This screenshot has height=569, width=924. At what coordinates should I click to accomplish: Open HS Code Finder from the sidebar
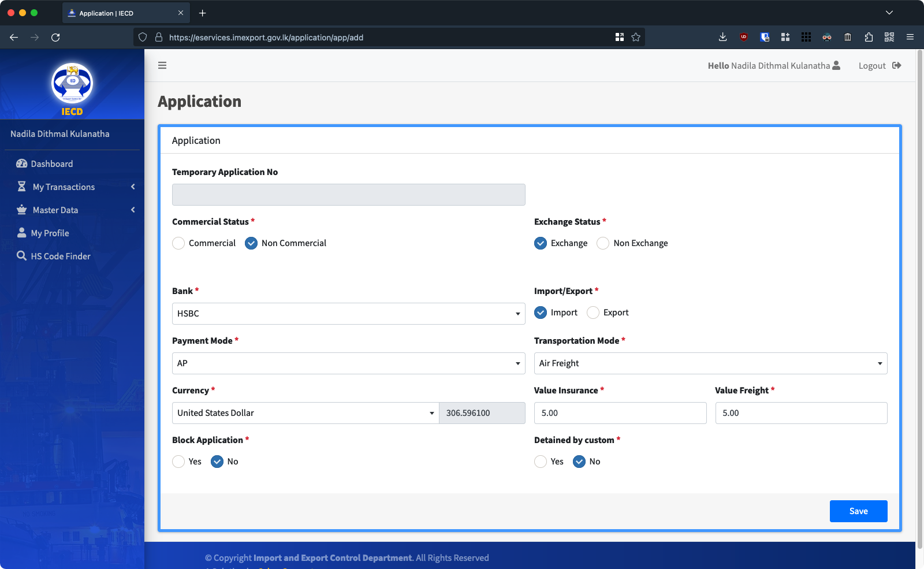click(61, 256)
